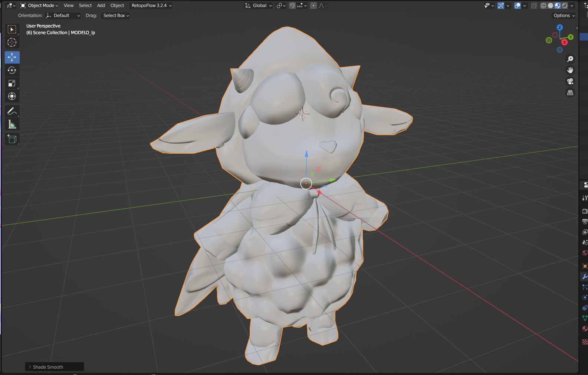Open the editor type dropdown
Image resolution: width=588 pixels, height=375 pixels.
click(11, 6)
